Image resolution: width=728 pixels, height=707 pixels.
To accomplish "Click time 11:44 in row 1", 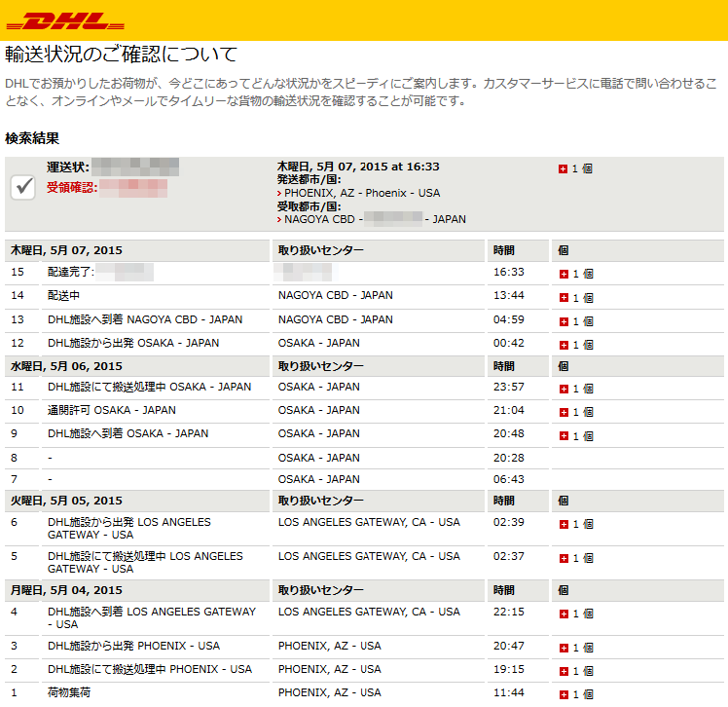I will point(508,692).
